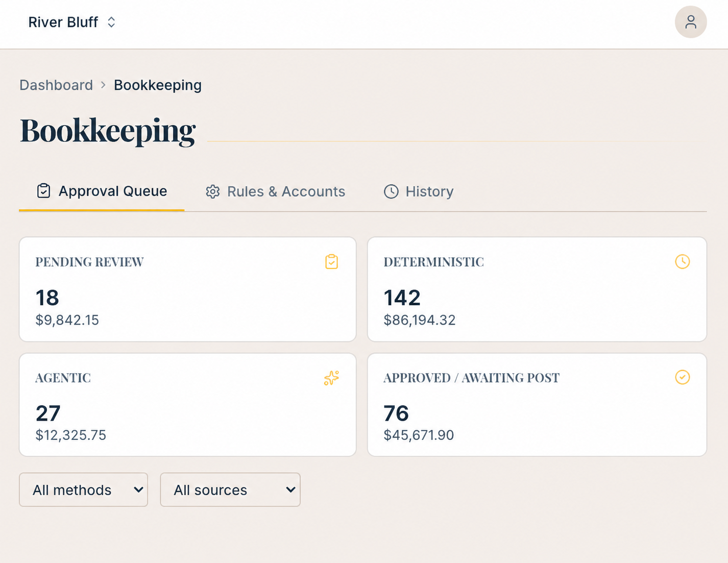The image size is (728, 563).
Task: Click the clipboard icon on Pending Review card
Action: (331, 262)
